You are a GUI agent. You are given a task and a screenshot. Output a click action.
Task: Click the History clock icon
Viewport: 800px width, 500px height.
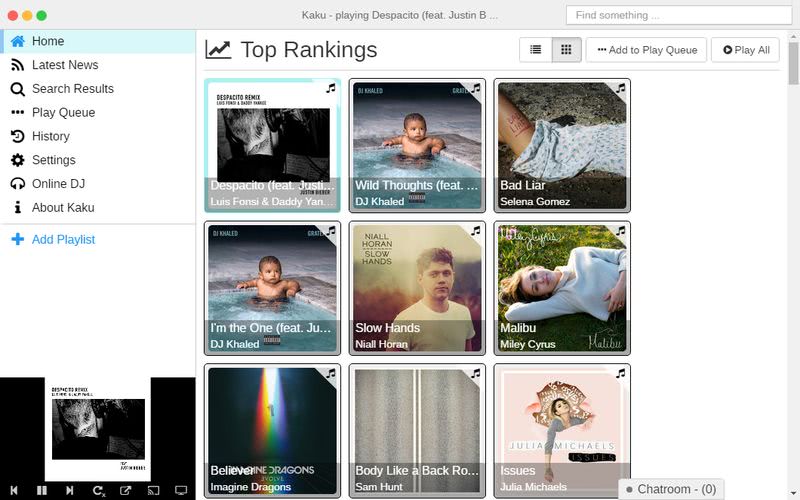click(17, 136)
